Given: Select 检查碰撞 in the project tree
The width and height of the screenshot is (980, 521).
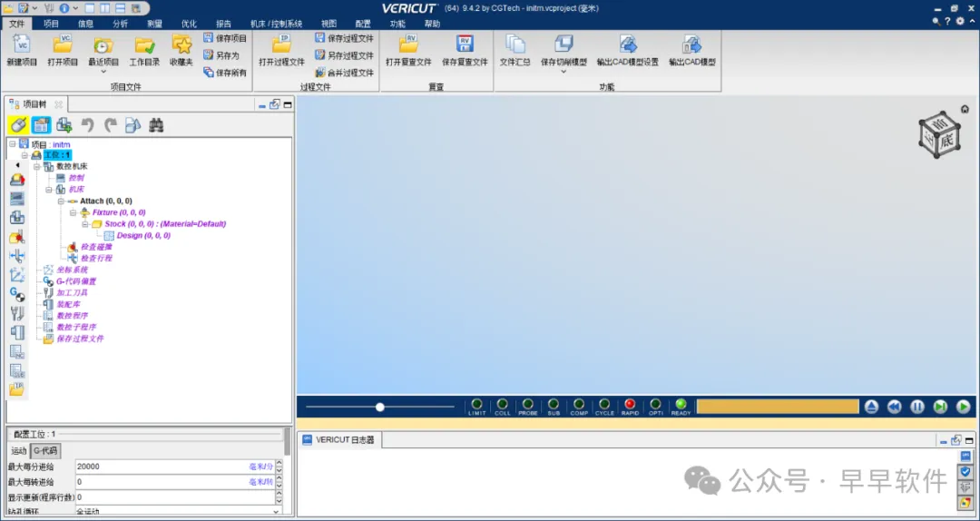Looking at the screenshot, I should 96,247.
